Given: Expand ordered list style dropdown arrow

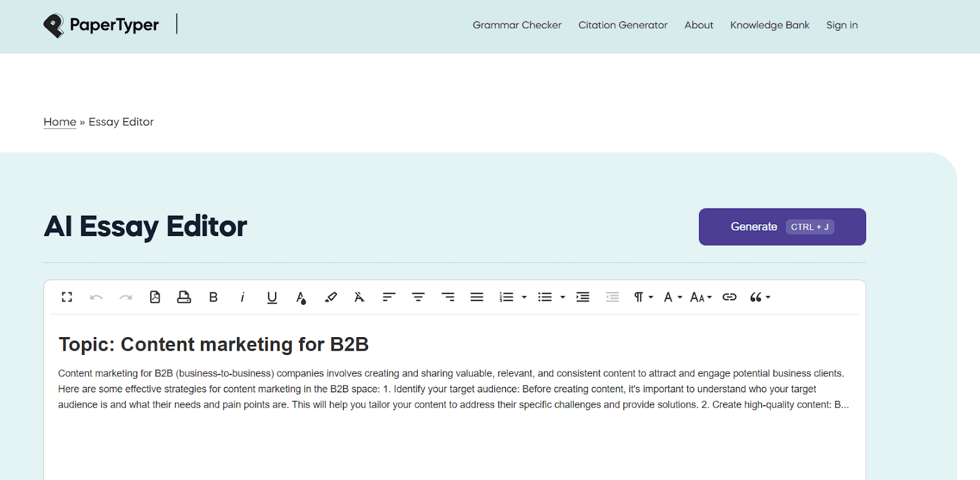Looking at the screenshot, I should [x=524, y=297].
